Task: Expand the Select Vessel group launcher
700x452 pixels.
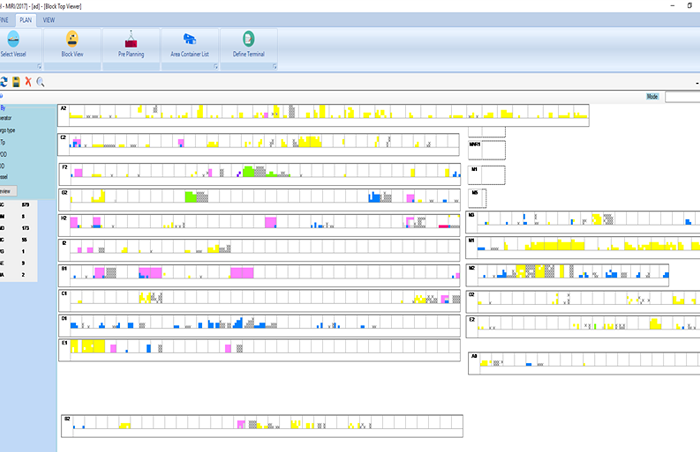Action: point(39,66)
